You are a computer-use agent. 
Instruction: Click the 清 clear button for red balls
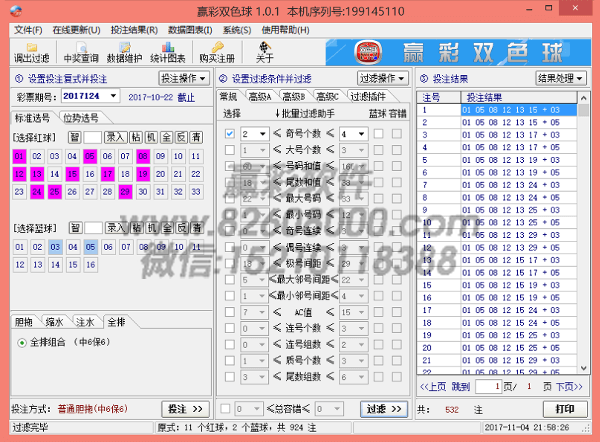(196, 137)
